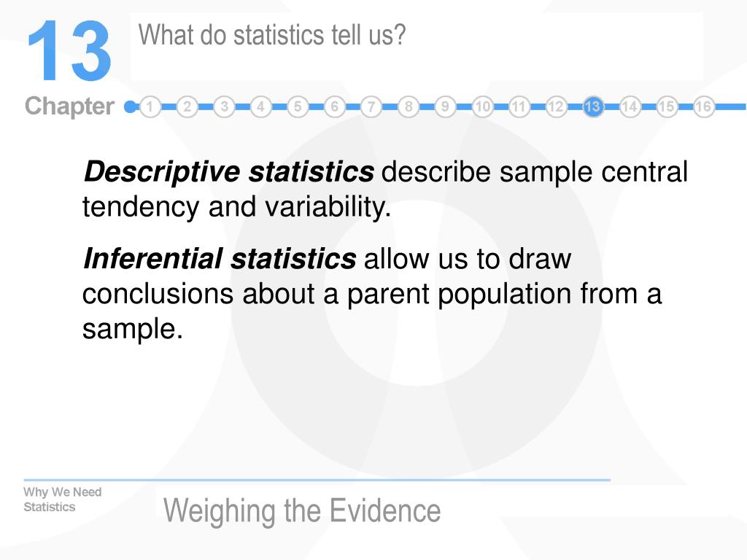
Task: Click the 'What do statistics tell us?' title
Action: (272, 35)
